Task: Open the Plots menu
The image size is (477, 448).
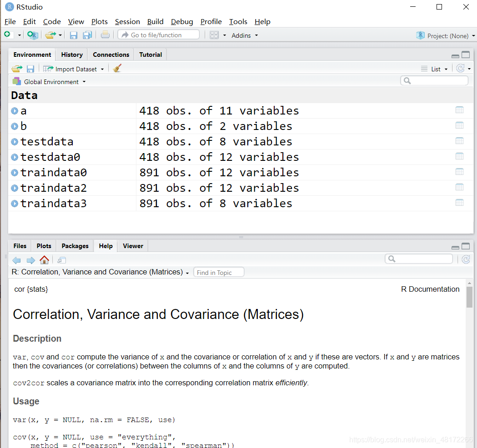Action: point(100,21)
